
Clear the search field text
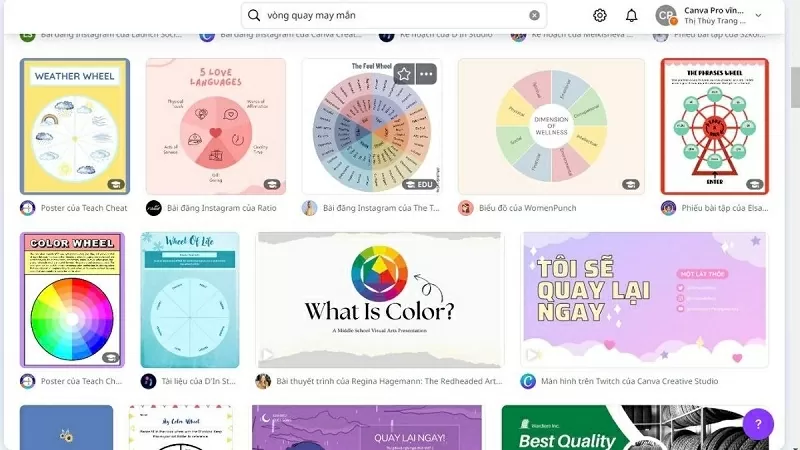click(x=534, y=15)
